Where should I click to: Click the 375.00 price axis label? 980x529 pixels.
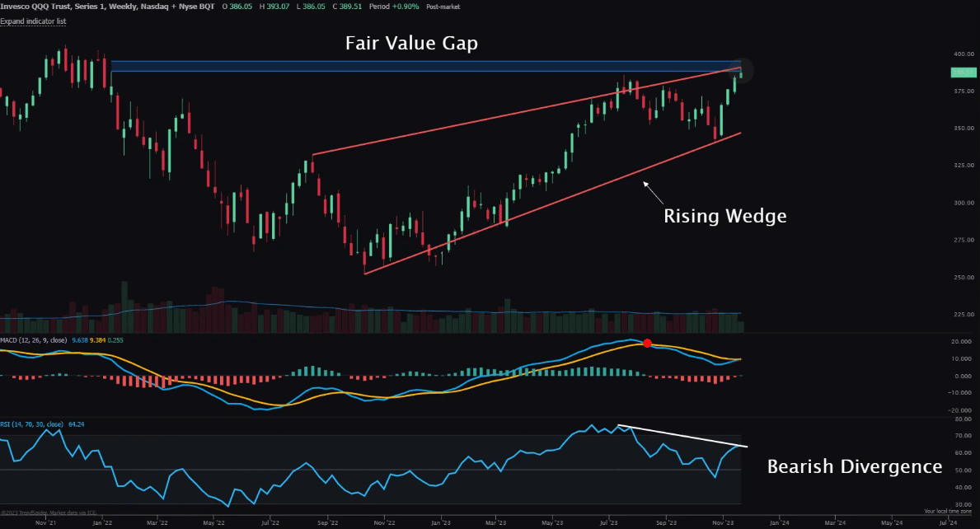tap(964, 91)
